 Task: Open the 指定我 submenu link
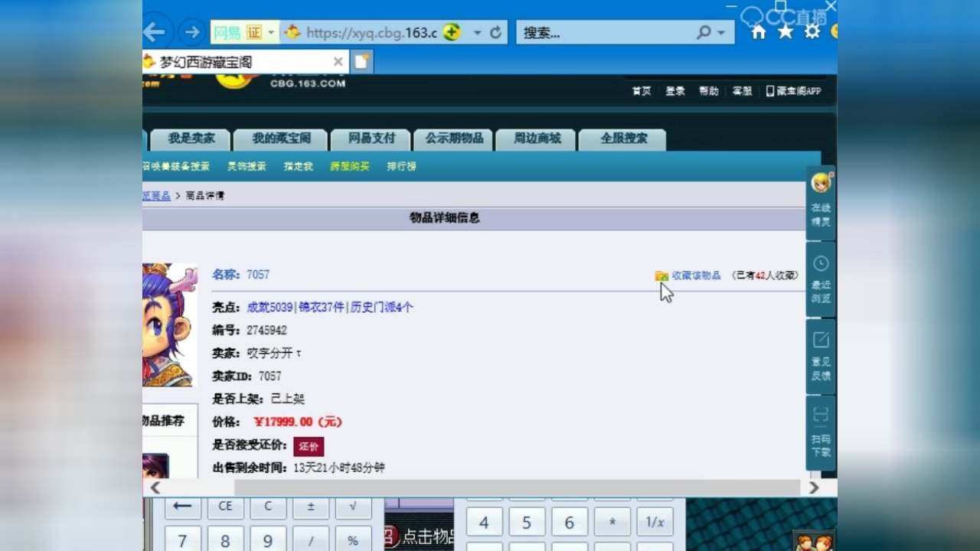[x=298, y=166]
